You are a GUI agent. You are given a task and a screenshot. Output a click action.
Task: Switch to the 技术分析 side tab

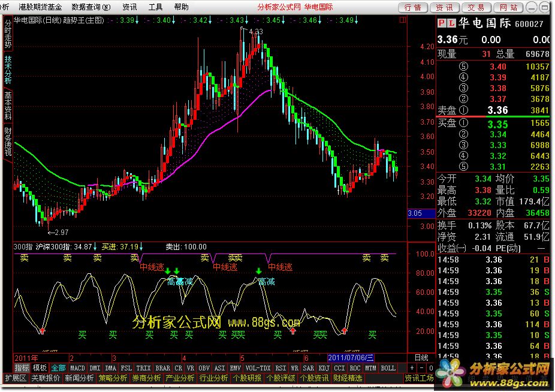(x=8, y=70)
